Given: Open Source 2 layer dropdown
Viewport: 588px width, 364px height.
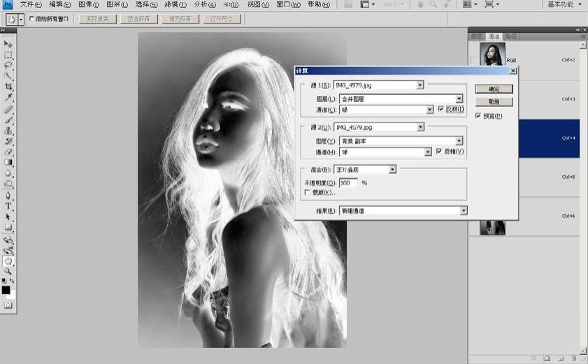Looking at the screenshot, I should [x=401, y=141].
